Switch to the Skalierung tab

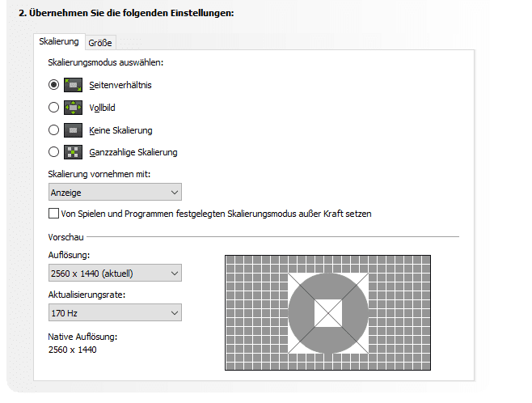(59, 41)
